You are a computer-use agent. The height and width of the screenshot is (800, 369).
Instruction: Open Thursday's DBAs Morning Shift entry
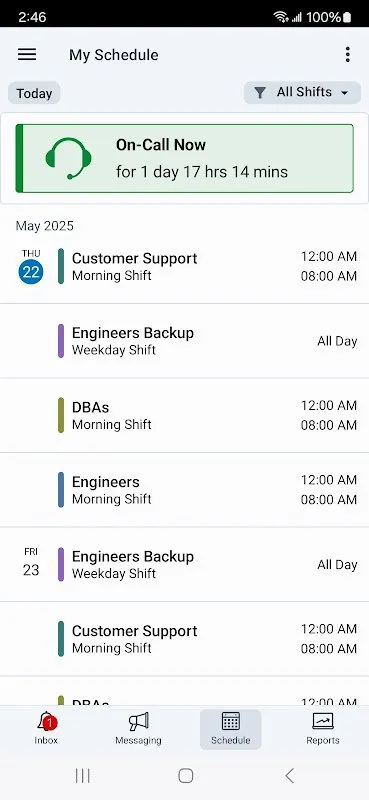184,415
